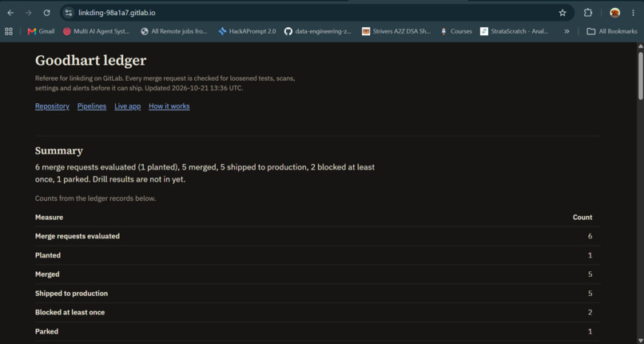Open Strivers A2Z DSA Sh... bookmark
Viewport: 644px width, 344px height.
(396, 31)
